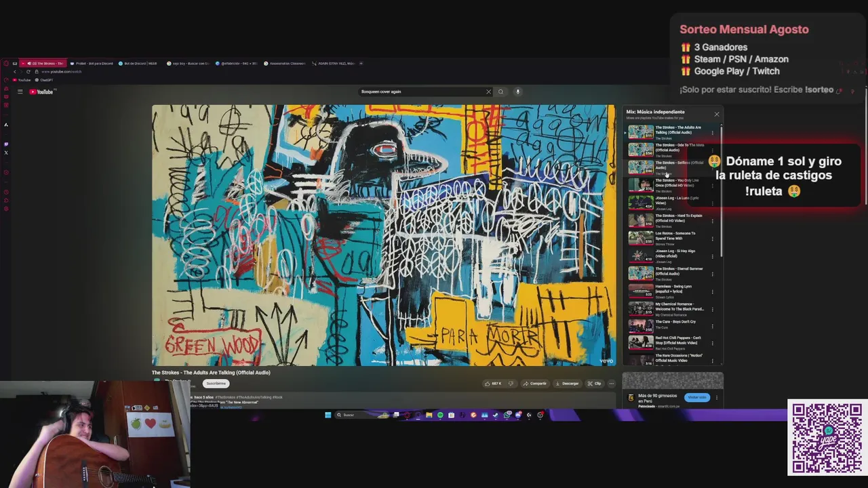Click the YouTube logo
The width and height of the screenshot is (868, 488).
41,91
